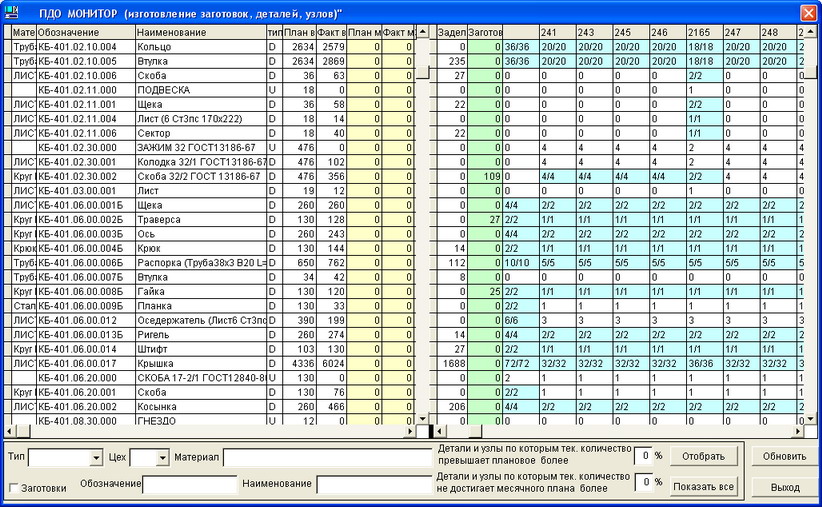Click the vertical scrollbar down arrow
The height and width of the screenshot is (507, 822).
(813, 418)
